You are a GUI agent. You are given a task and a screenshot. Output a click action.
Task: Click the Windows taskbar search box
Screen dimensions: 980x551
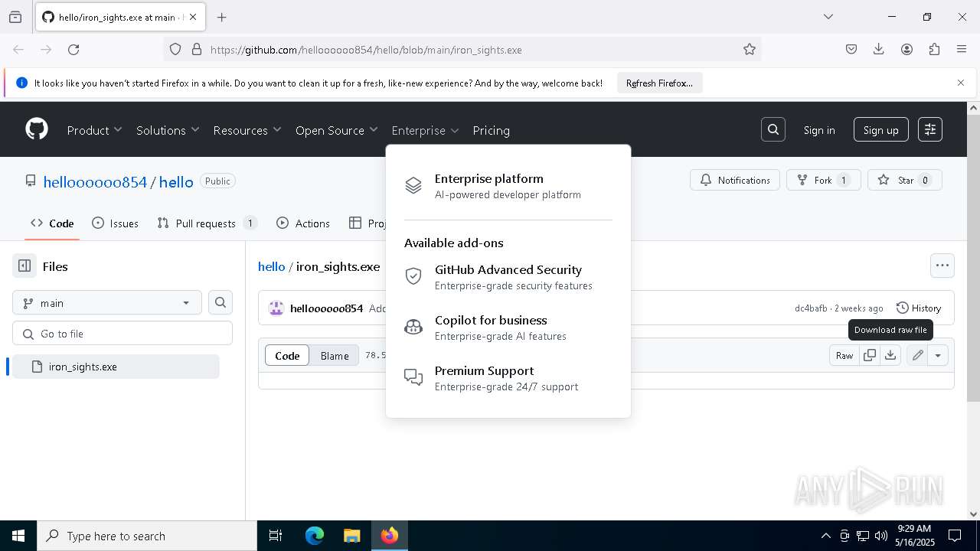[147, 536]
